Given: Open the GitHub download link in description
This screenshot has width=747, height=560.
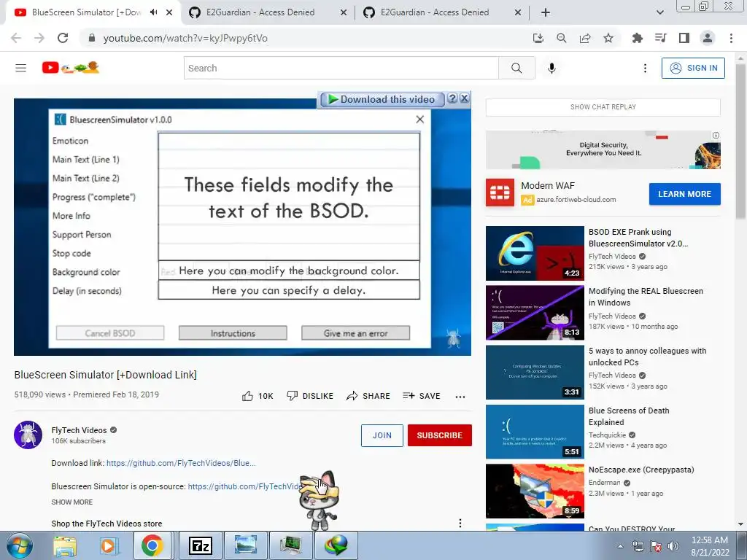Looking at the screenshot, I should [x=181, y=463].
